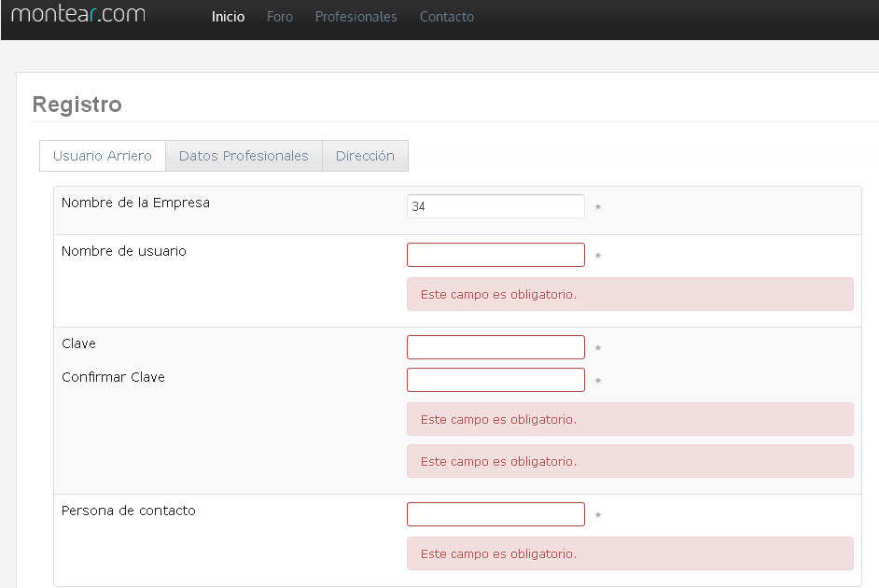879x588 pixels.
Task: Click the error message under Persona de contacto
Action: pos(630,553)
